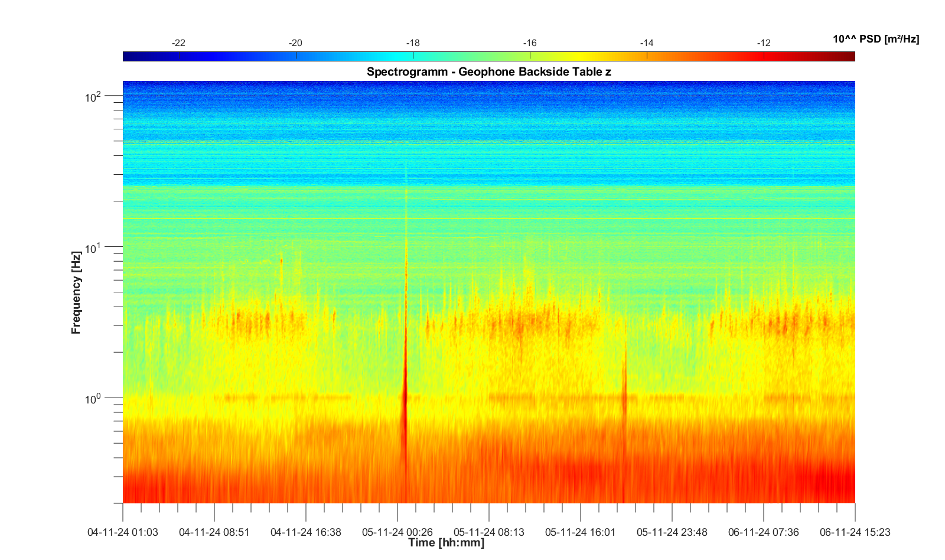Click time label '04-11-24 08:51'
This screenshot has height=560, width=945.
click(214, 532)
